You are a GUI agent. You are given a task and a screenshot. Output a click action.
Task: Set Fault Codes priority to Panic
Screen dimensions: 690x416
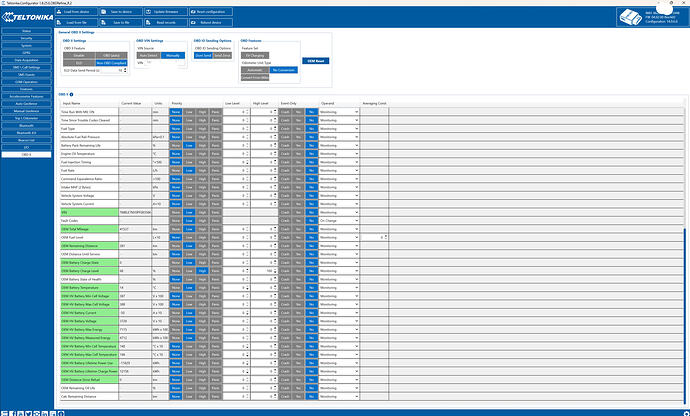tap(215, 221)
